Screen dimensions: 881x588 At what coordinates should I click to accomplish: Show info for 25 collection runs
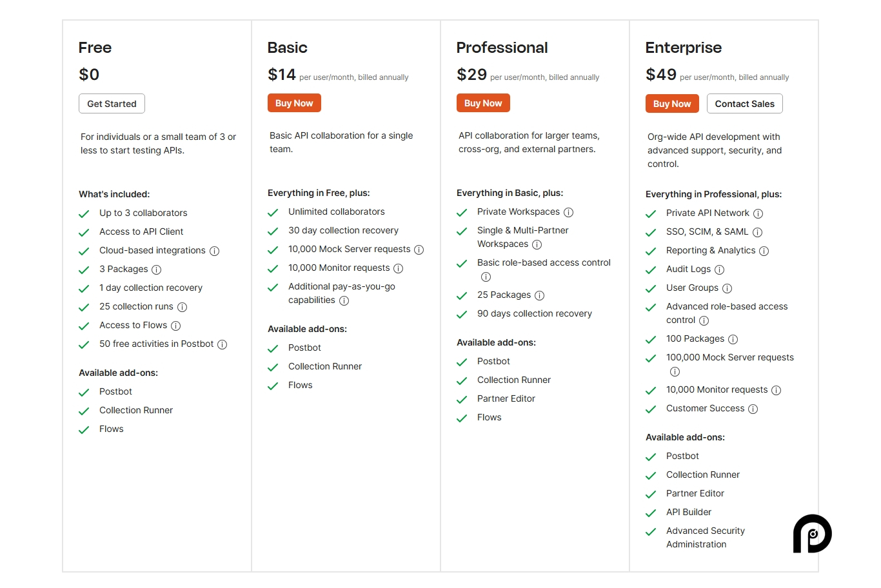182,307
